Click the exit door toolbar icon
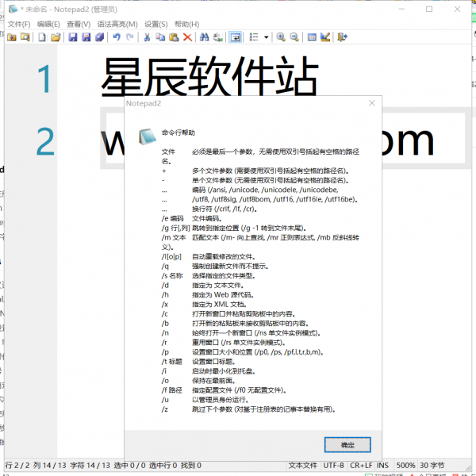 pos(342,37)
